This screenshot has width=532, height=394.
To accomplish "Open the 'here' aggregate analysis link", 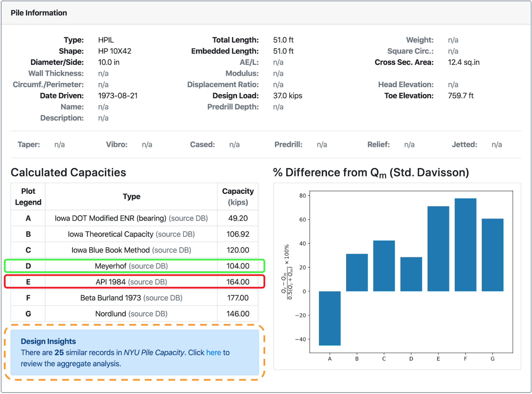I will (x=213, y=352).
